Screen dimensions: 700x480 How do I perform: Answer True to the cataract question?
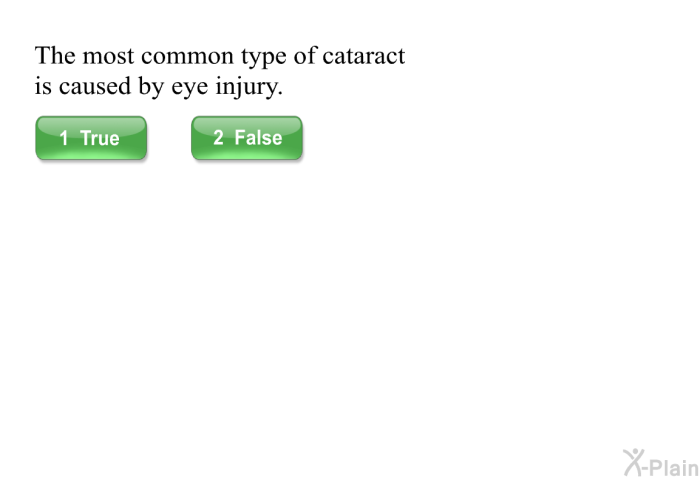[91, 138]
